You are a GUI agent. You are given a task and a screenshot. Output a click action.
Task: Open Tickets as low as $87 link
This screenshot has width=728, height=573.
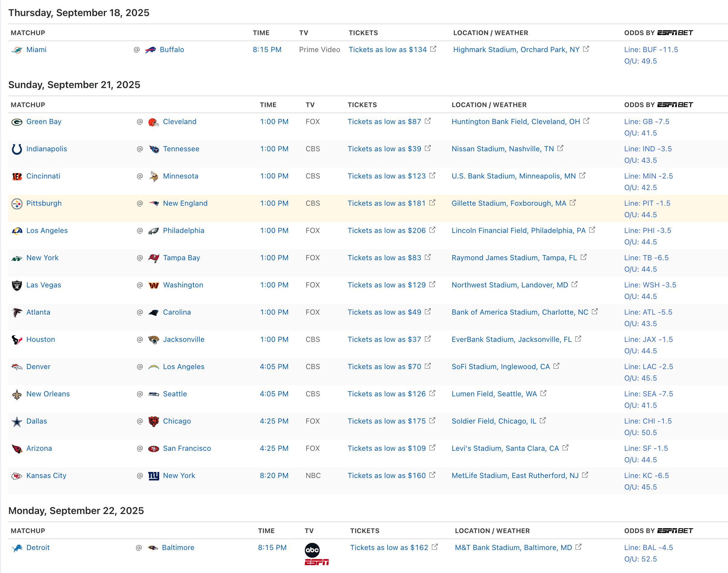(x=384, y=122)
